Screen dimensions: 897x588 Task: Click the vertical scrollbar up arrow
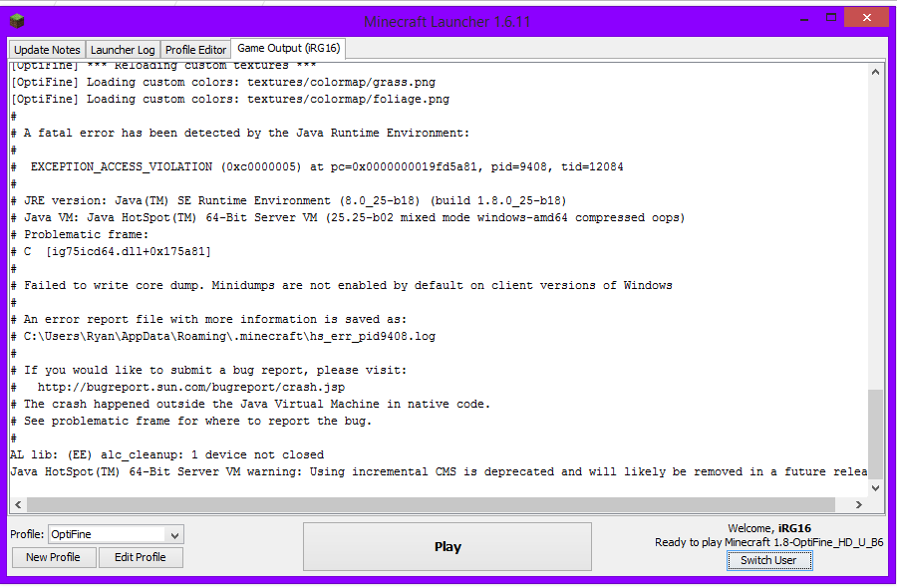pos(875,72)
